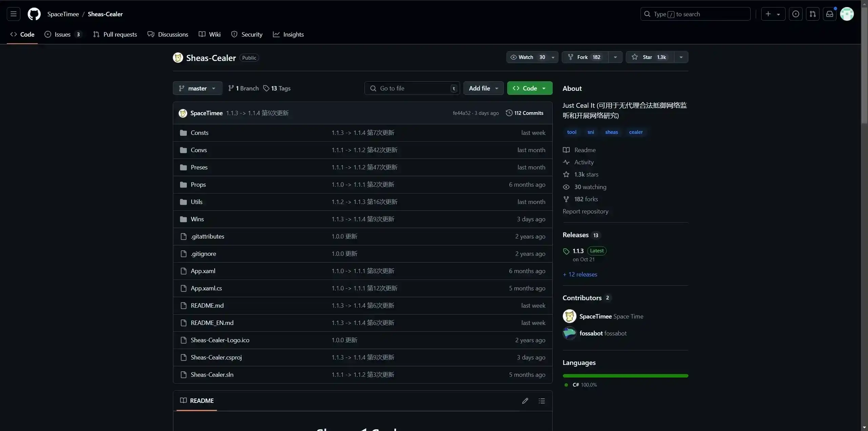The height and width of the screenshot is (431, 868).
Task: Open README_EN.md file
Action: pyautogui.click(x=212, y=323)
